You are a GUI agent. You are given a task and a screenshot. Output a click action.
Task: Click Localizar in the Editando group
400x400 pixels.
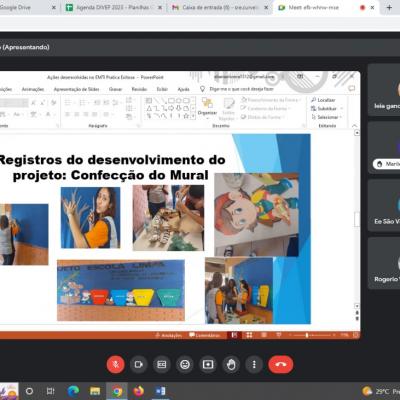pyautogui.click(x=323, y=100)
